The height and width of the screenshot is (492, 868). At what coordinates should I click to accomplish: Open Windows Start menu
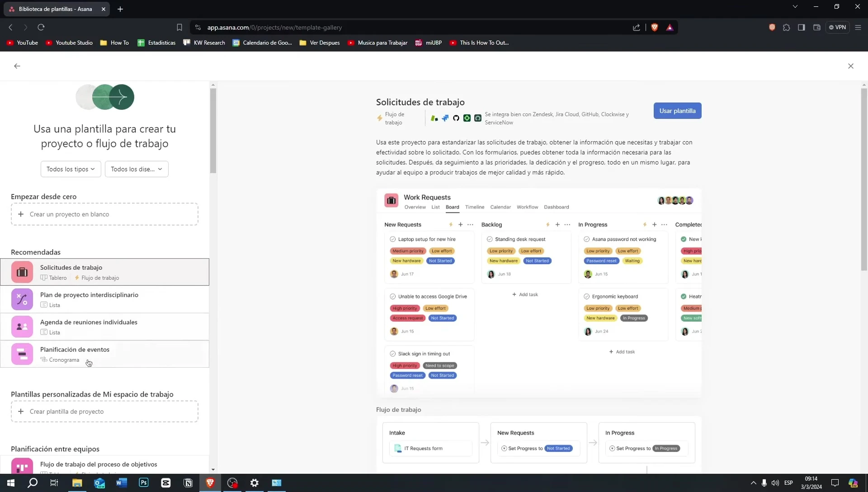click(x=11, y=483)
